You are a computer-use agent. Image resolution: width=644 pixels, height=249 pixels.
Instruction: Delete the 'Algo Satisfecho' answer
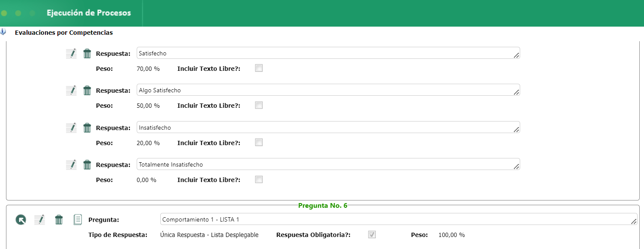click(x=87, y=91)
